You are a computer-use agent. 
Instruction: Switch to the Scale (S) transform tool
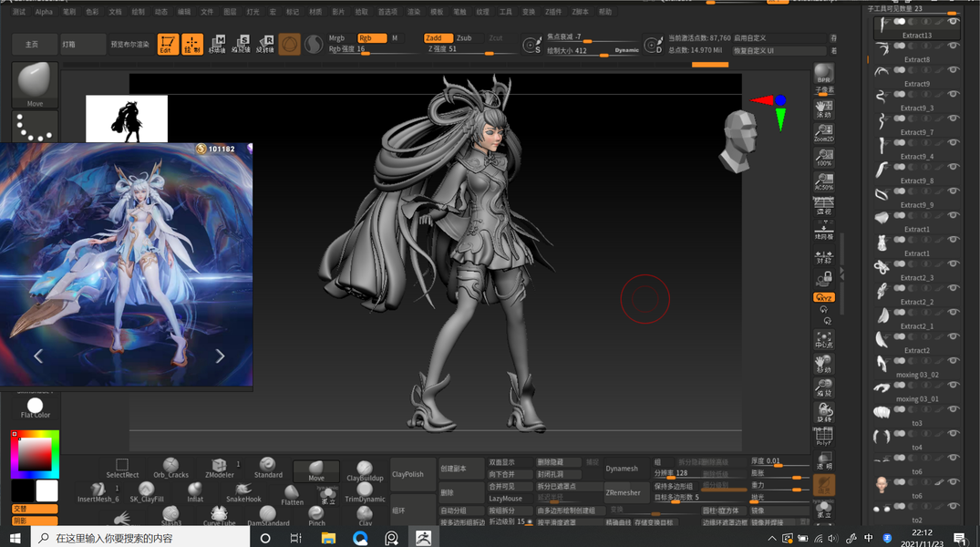point(242,44)
